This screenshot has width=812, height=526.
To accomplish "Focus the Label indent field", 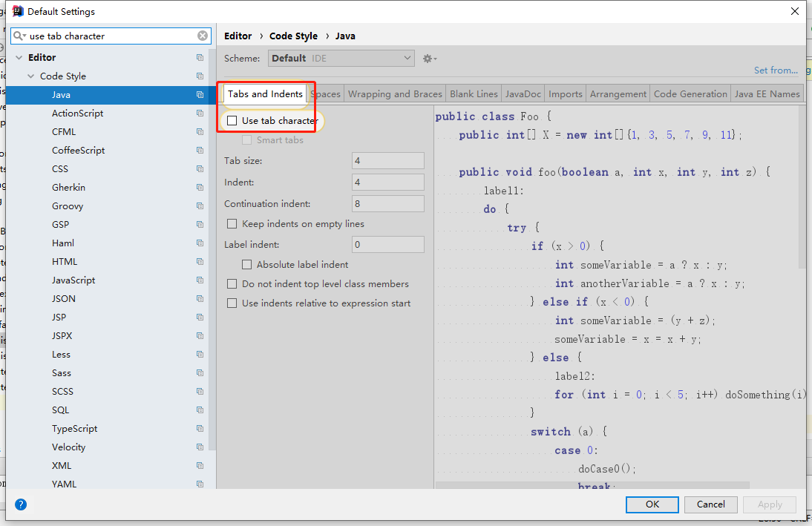I will [388, 244].
